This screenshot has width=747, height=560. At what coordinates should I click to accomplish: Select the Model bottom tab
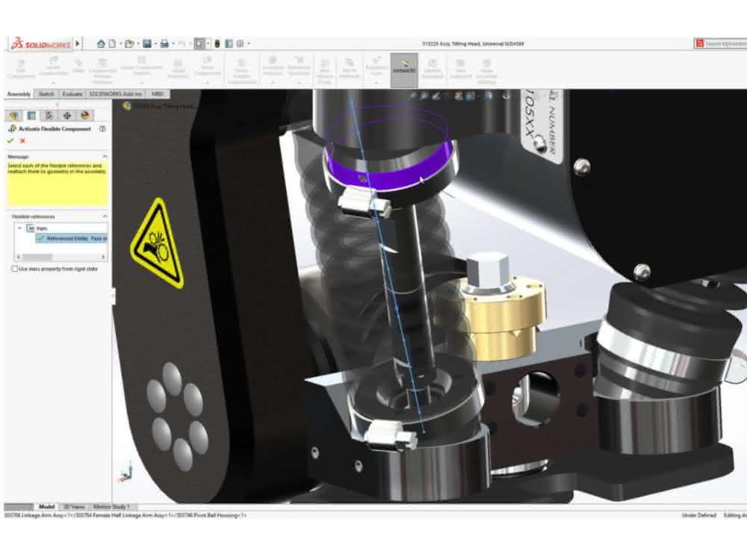tap(46, 507)
